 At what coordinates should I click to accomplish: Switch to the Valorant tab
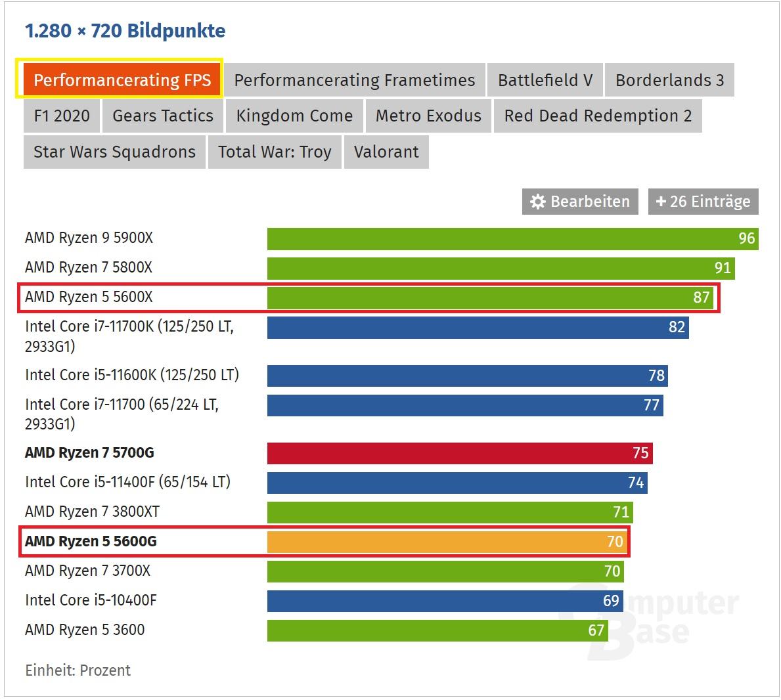tap(386, 152)
